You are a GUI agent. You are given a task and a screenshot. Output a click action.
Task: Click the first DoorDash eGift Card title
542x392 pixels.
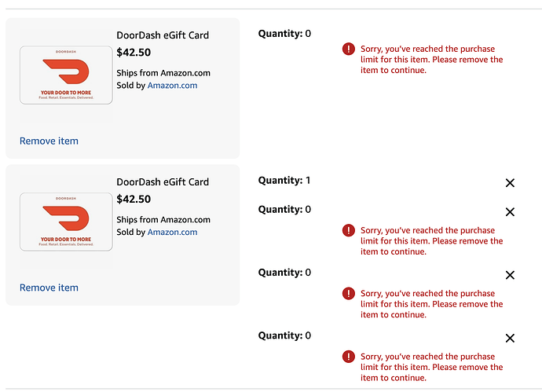coord(163,35)
